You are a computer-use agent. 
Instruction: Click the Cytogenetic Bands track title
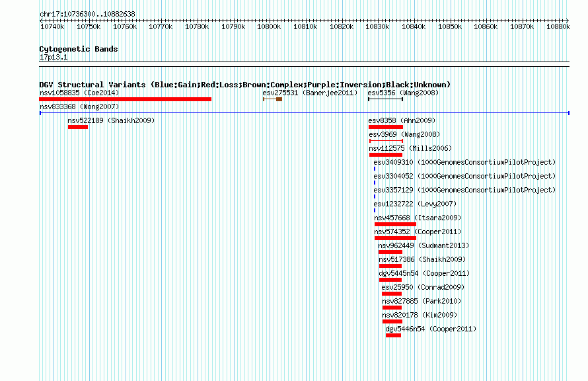(79, 49)
